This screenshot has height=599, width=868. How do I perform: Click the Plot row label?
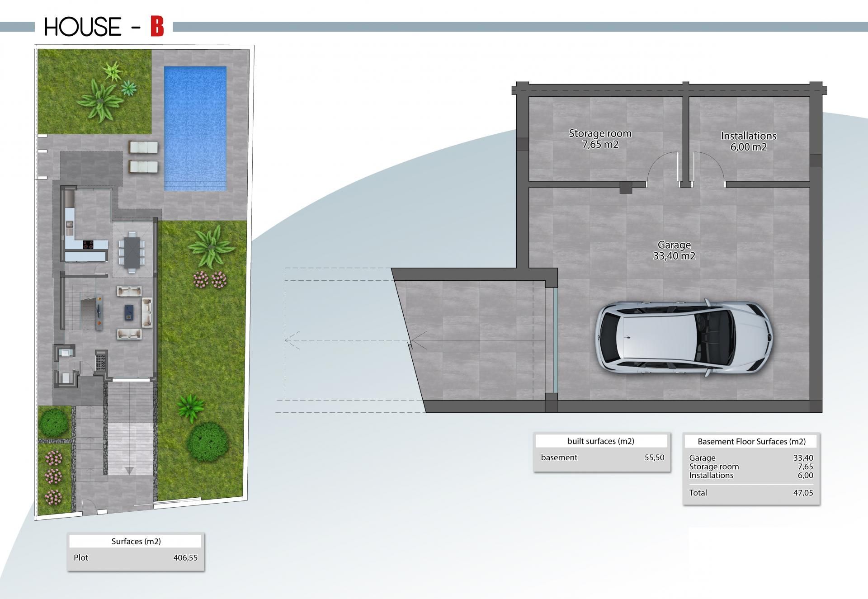(81, 558)
